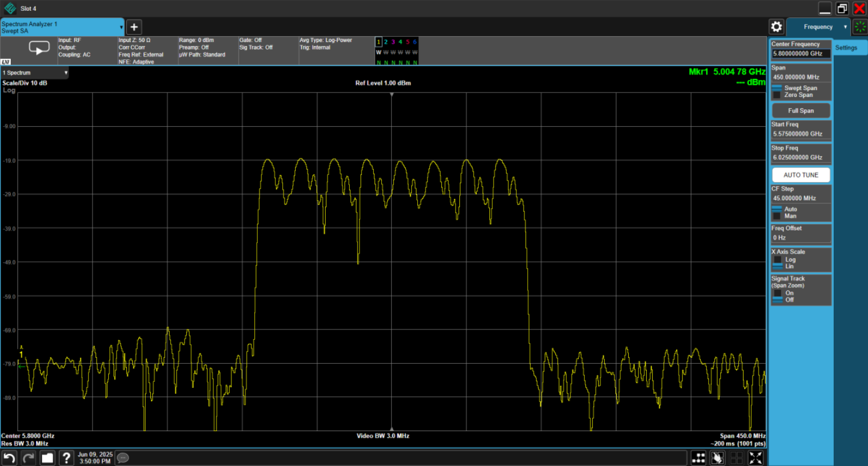Open the Input Z 50 Ω settings block

(147, 51)
